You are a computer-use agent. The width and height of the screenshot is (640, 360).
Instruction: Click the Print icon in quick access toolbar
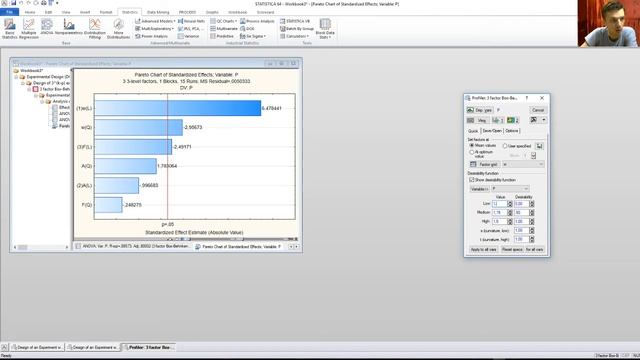(44, 3)
